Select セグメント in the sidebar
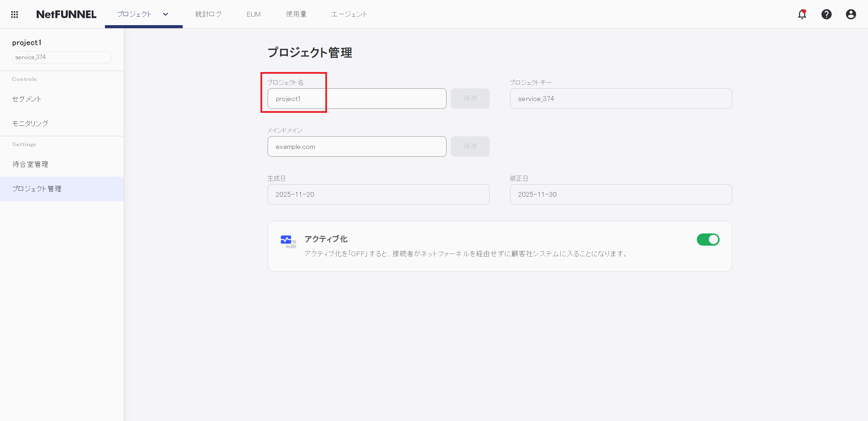This screenshot has height=421, width=868. click(x=27, y=99)
